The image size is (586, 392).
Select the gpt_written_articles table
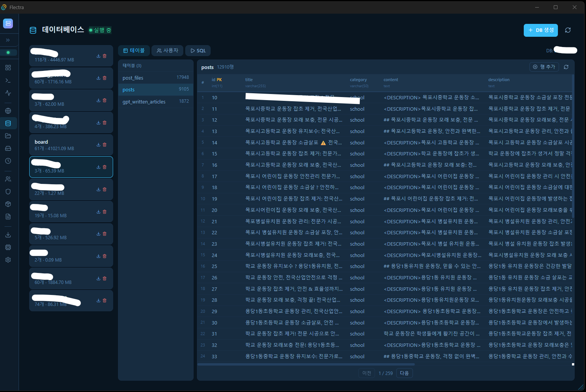[144, 102]
